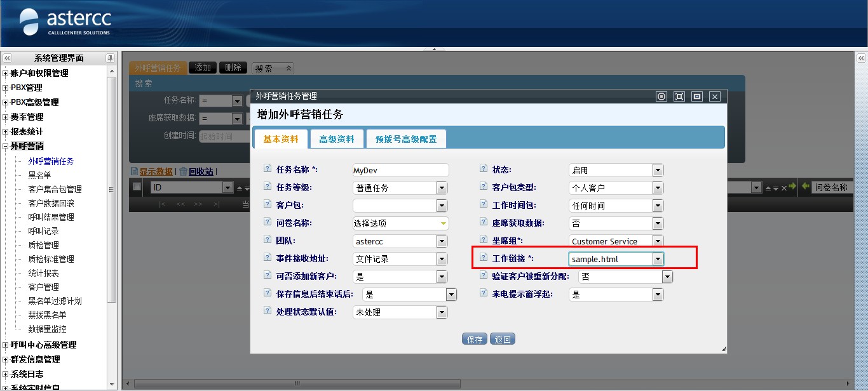Click the 返回 button
This screenshot has height=391, width=868.
pyautogui.click(x=503, y=340)
